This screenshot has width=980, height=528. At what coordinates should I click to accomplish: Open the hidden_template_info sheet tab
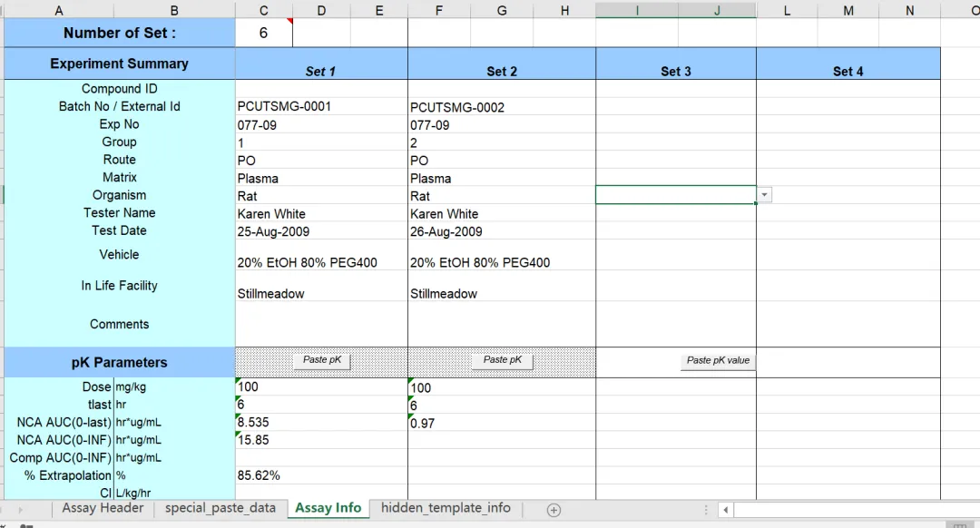(x=446, y=508)
